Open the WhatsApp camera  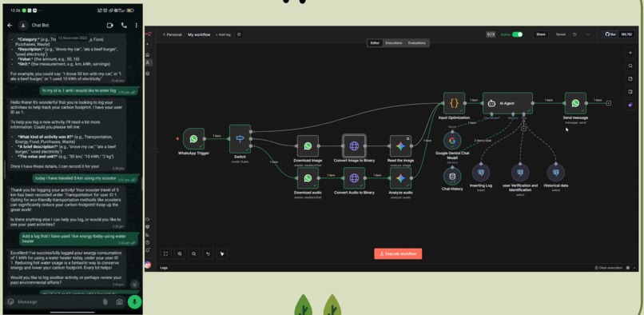(119, 302)
